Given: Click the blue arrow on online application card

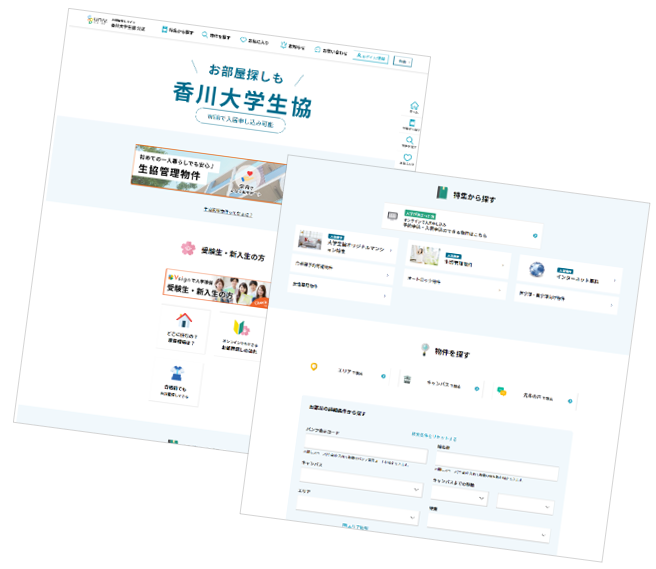Looking at the screenshot, I should pos(535,236).
